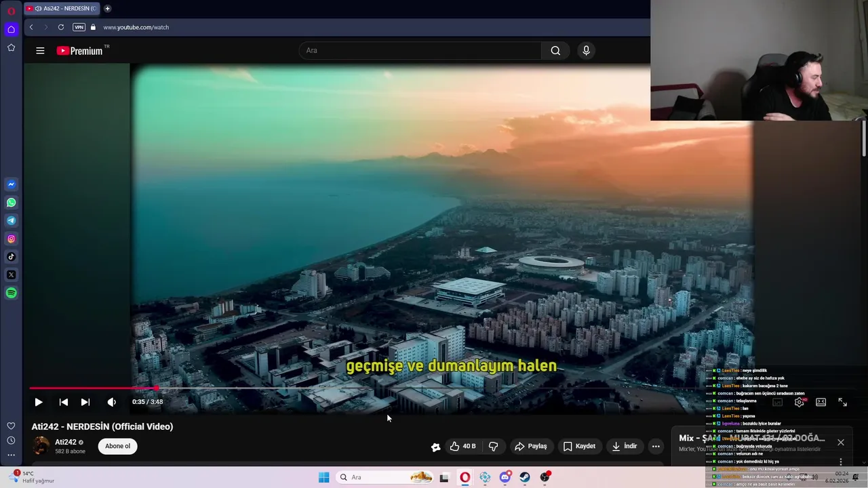Image resolution: width=868 pixels, height=488 pixels.
Task: Go to Opera start page home icon
Action: click(11, 29)
